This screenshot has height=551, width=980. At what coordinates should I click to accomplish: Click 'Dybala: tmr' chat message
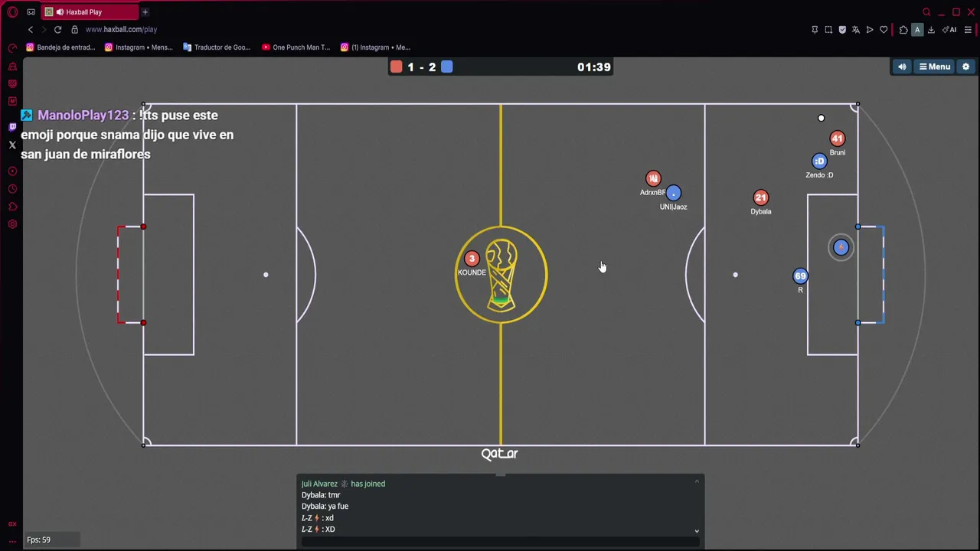320,495
